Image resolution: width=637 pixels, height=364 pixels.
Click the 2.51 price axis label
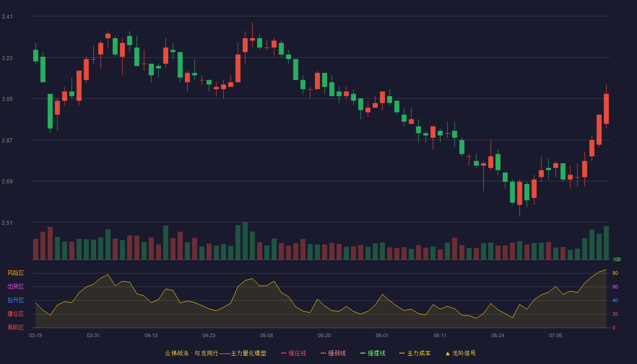pyautogui.click(x=7, y=223)
